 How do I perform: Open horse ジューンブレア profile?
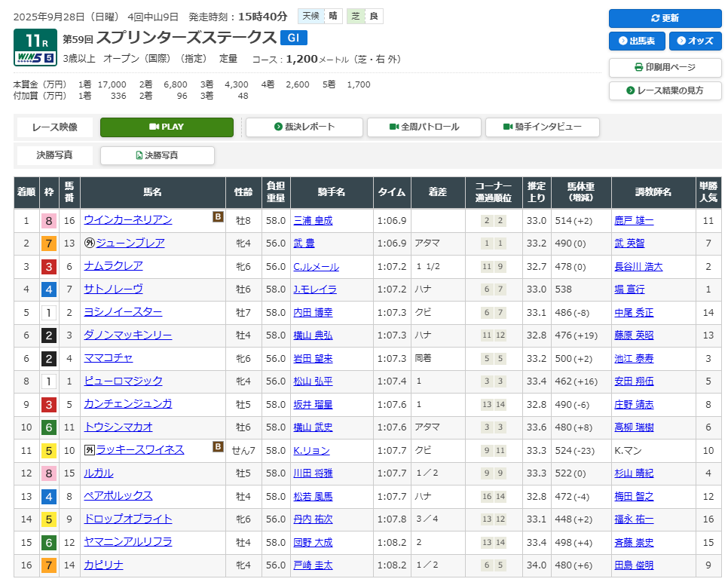130,243
